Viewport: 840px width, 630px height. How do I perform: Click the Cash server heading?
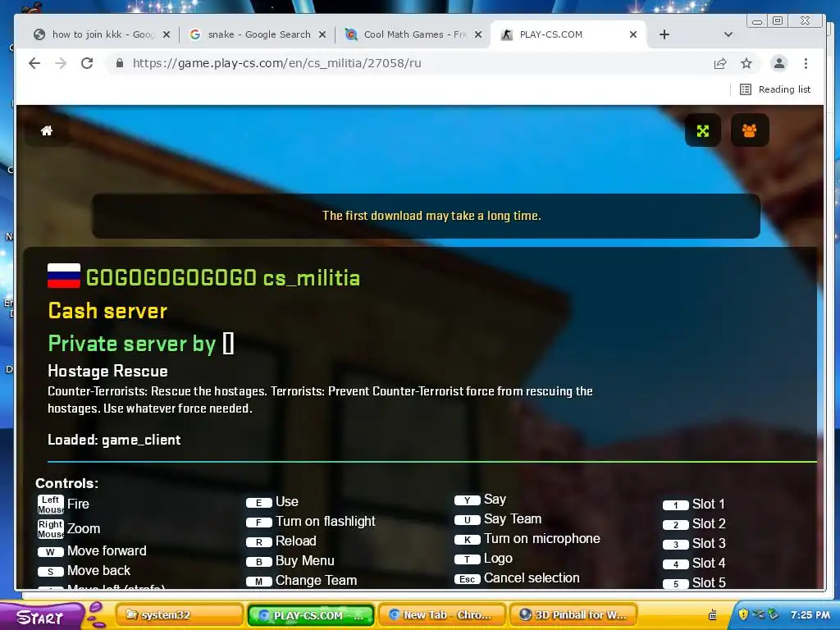pos(107,311)
